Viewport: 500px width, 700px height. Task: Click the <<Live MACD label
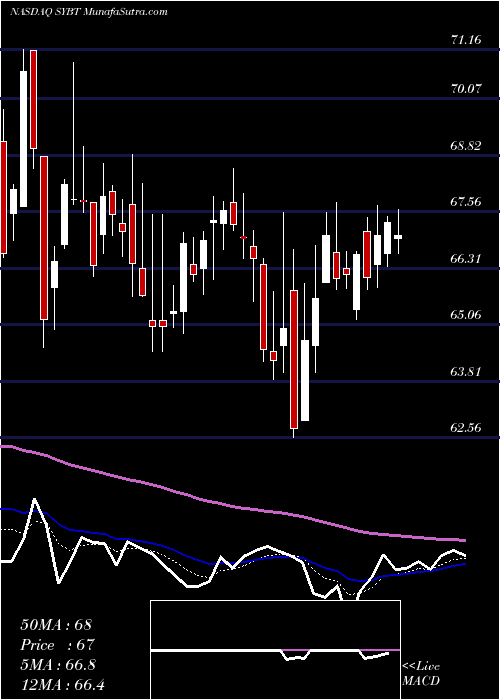point(421,674)
